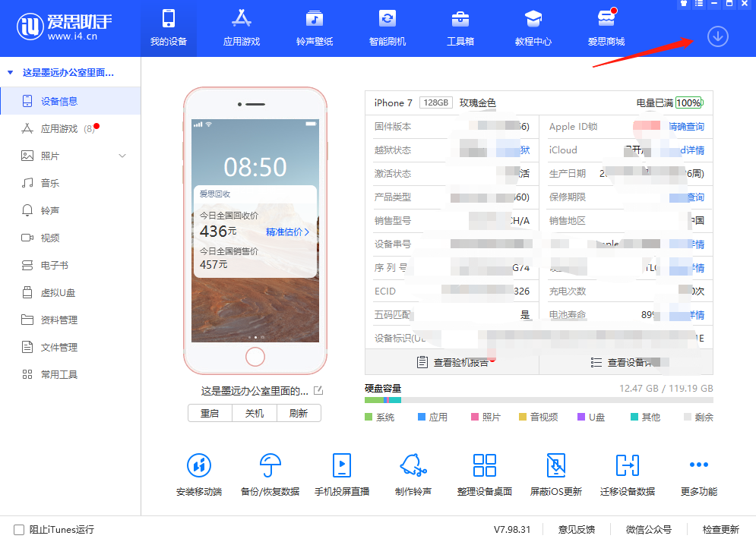
Task: Select 设备信息 in the sidebar
Action: click(x=71, y=101)
